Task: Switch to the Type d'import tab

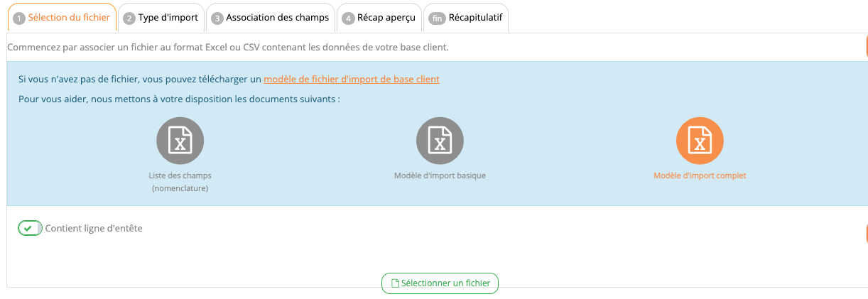Action: pyautogui.click(x=168, y=18)
